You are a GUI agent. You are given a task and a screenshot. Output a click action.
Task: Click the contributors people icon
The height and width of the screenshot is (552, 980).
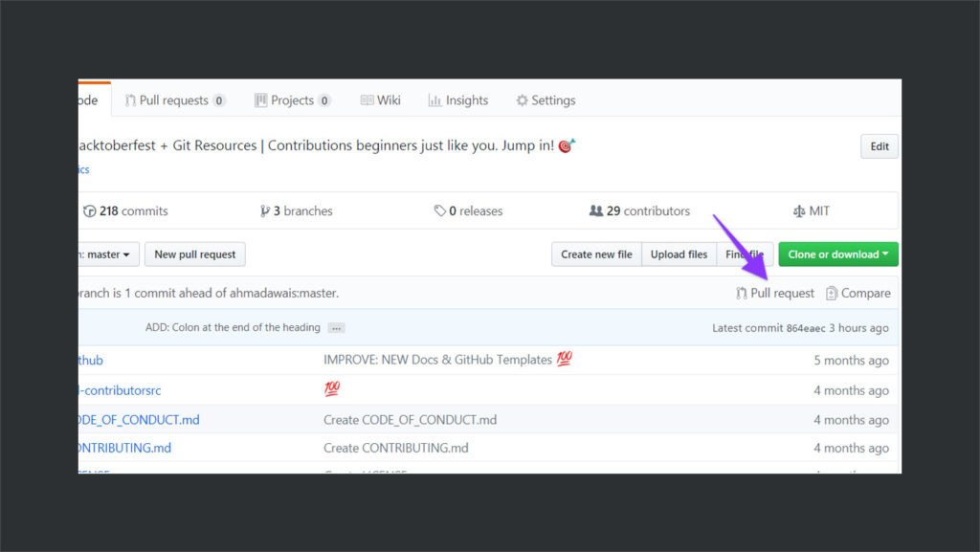click(x=596, y=211)
